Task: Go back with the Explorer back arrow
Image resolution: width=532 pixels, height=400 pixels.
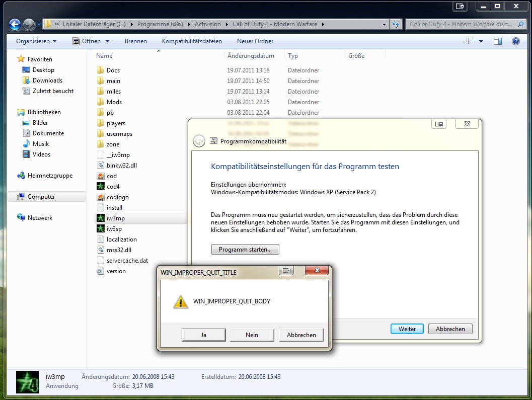Action: tap(15, 24)
